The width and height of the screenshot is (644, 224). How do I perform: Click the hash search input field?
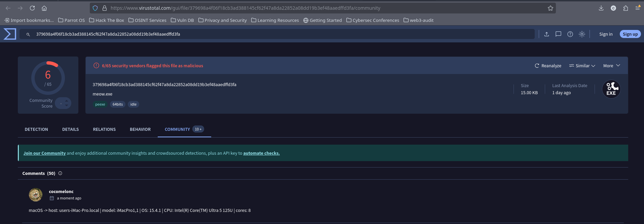click(x=276, y=34)
